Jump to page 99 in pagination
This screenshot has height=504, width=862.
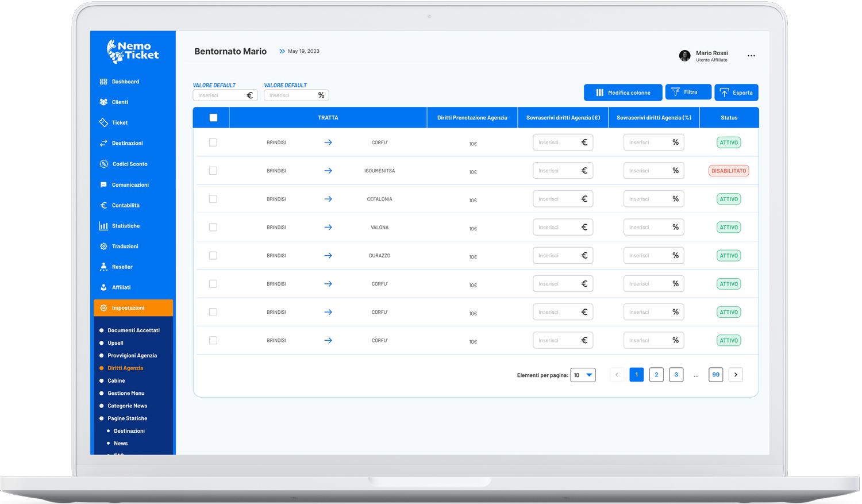click(715, 375)
